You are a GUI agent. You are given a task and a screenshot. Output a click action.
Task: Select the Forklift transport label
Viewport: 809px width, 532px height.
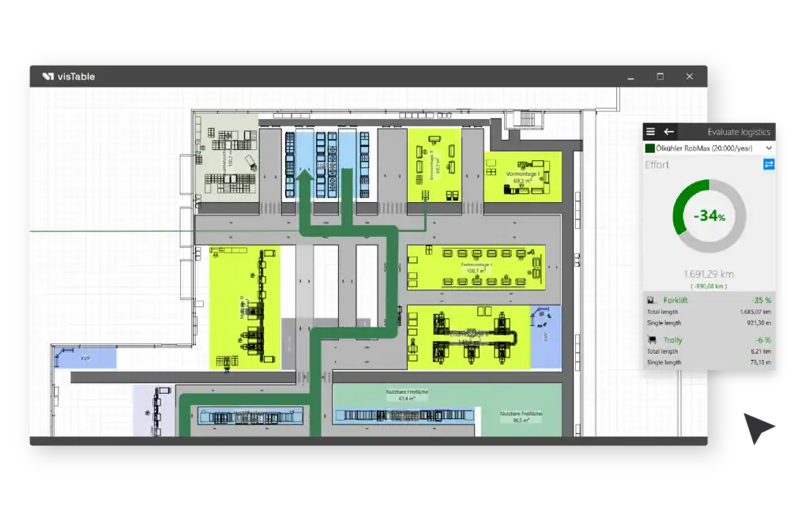[675, 300]
